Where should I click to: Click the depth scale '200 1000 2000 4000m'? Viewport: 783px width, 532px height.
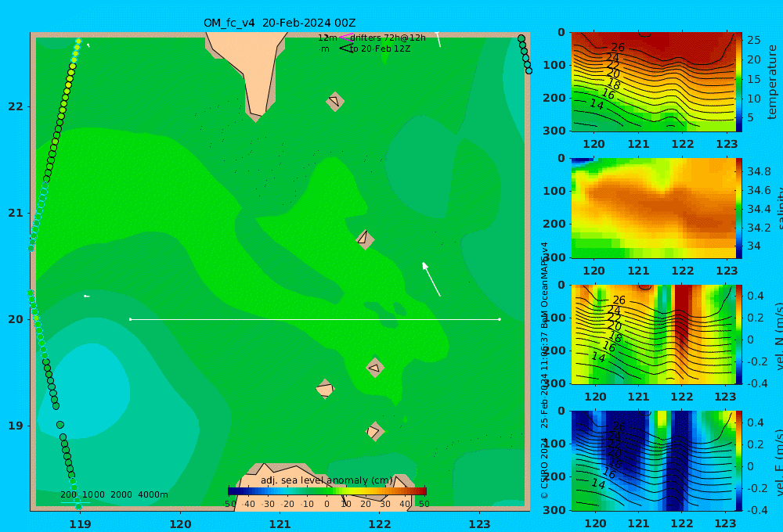pos(114,494)
